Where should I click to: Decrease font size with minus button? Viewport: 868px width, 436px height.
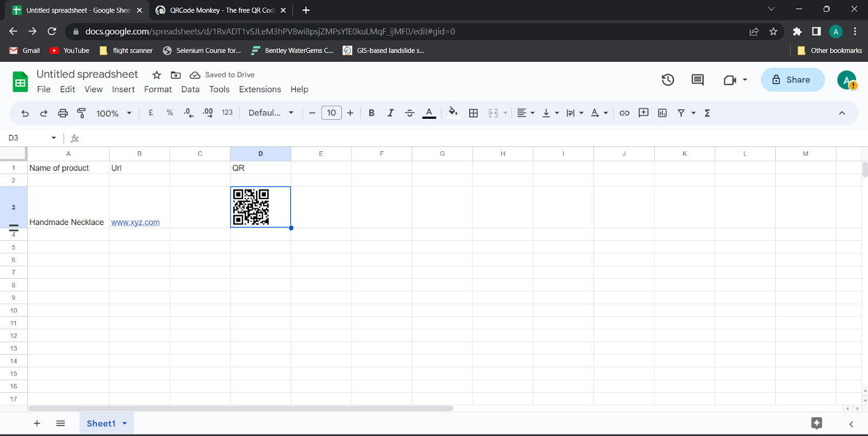312,113
